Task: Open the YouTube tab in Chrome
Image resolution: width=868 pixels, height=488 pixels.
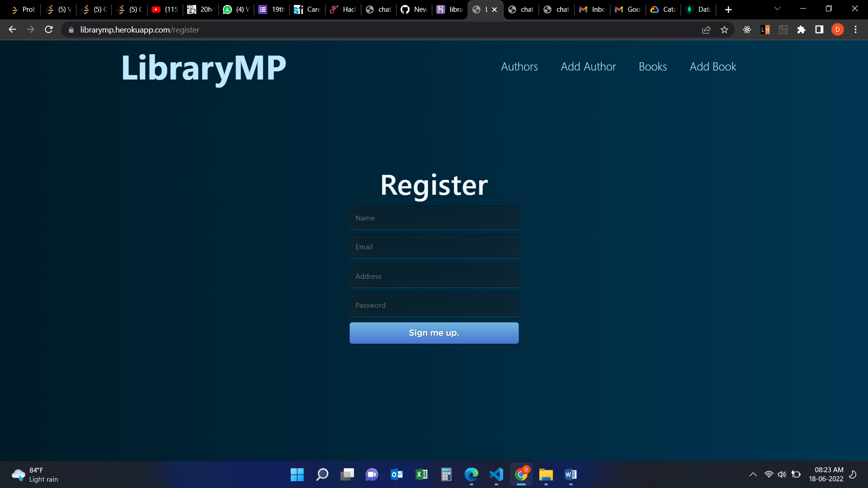Action: pyautogui.click(x=164, y=9)
